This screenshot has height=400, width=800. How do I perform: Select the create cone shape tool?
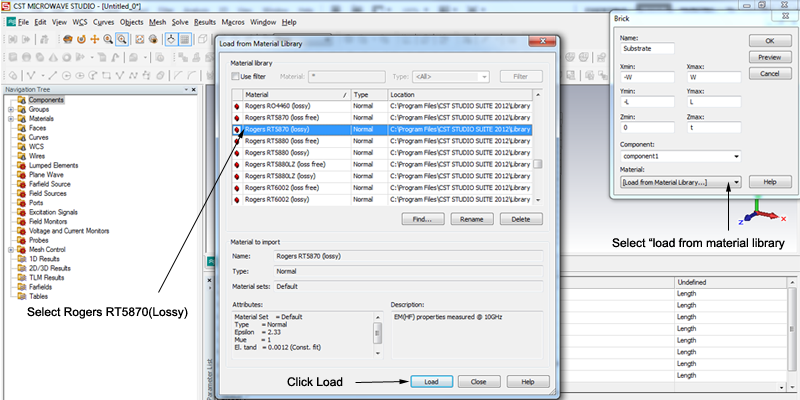click(53, 57)
